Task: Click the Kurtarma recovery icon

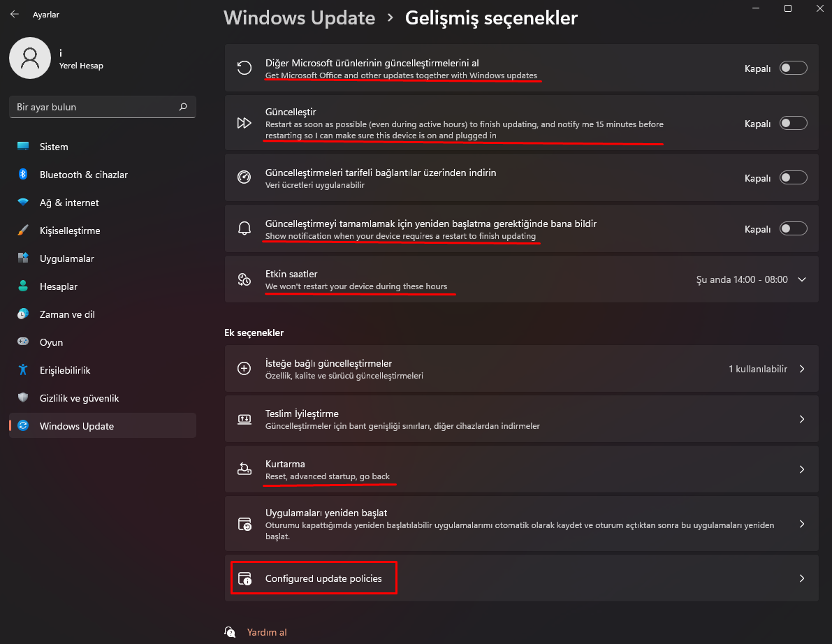Action: pyautogui.click(x=244, y=469)
